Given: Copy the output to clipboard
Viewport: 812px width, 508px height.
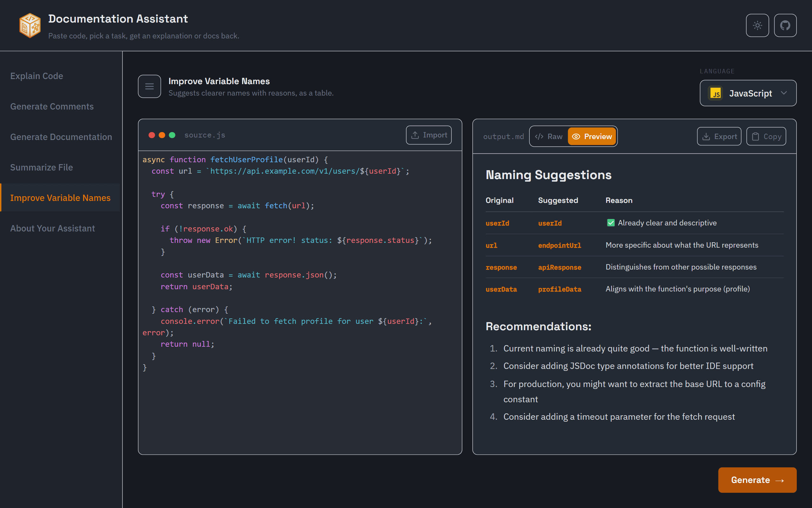Looking at the screenshot, I should [x=766, y=137].
